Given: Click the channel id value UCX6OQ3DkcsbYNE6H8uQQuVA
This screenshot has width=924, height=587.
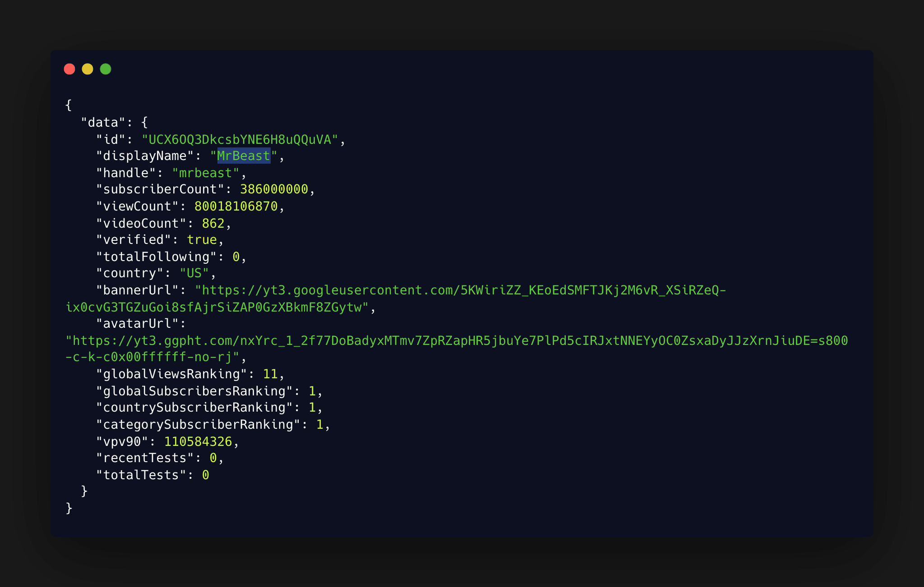Looking at the screenshot, I should tap(240, 139).
